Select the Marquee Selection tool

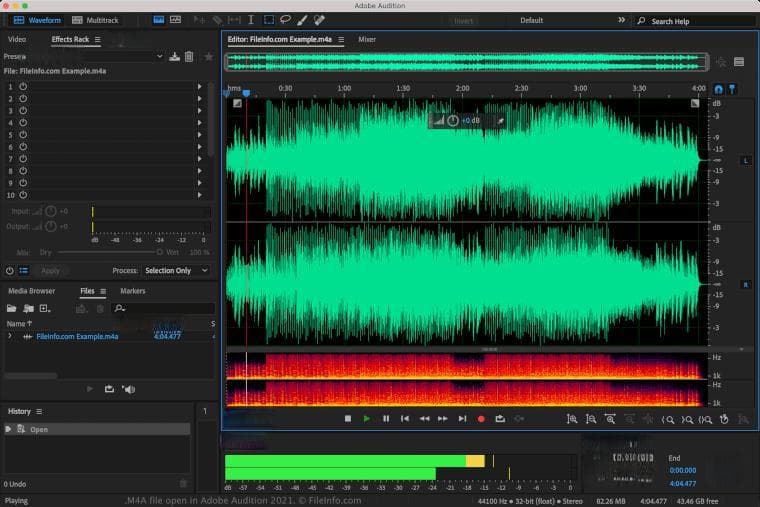tap(269, 20)
